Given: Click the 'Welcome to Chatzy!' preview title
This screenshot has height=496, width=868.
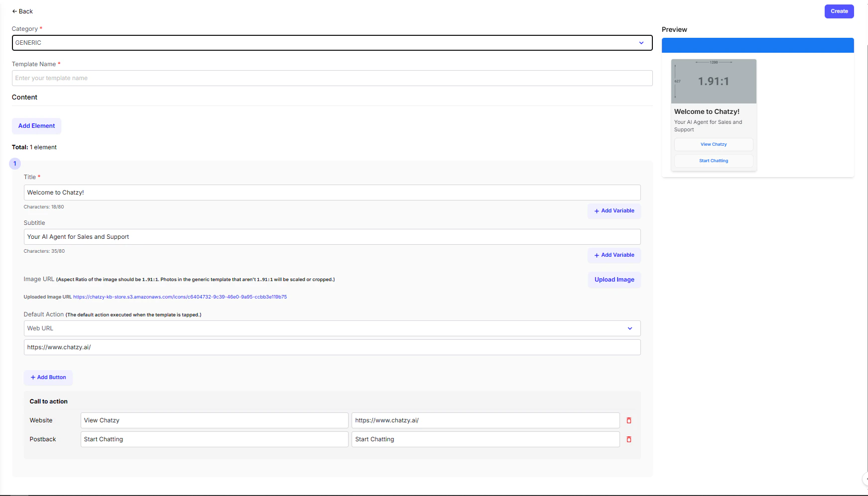Looking at the screenshot, I should point(707,112).
